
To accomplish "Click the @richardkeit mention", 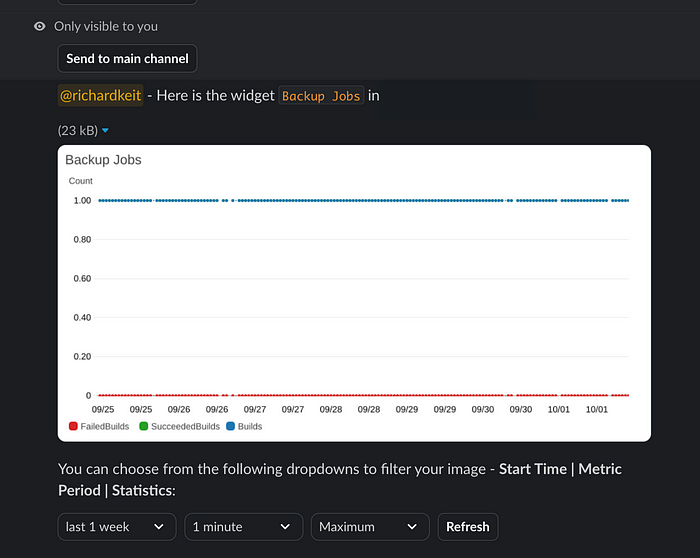I will tap(100, 96).
